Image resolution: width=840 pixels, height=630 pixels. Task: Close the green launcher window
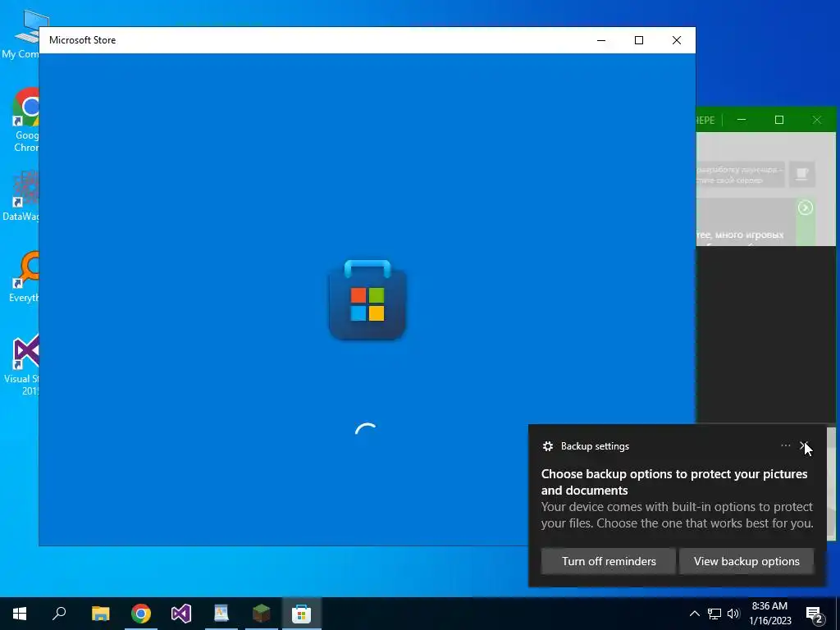click(x=816, y=120)
